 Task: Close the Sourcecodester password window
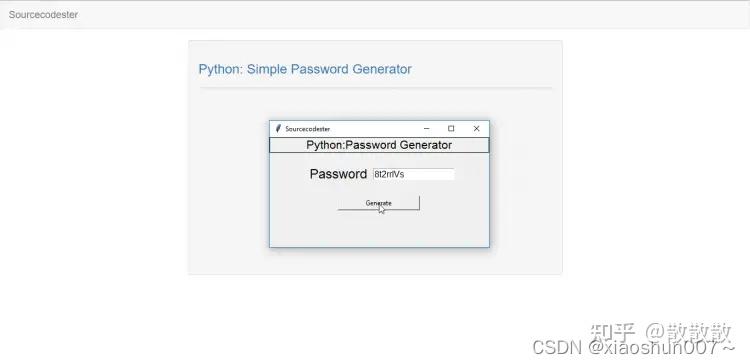point(476,129)
